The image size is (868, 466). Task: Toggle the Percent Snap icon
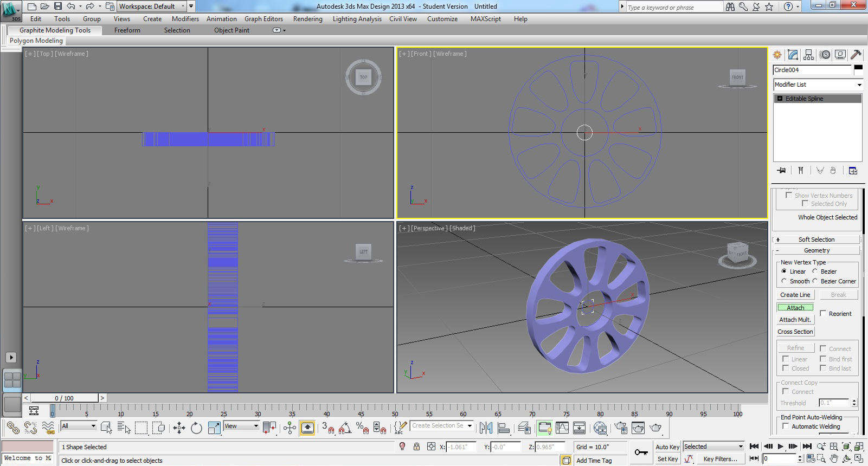pos(362,428)
